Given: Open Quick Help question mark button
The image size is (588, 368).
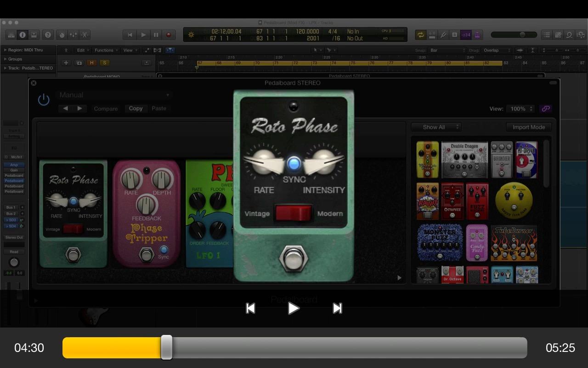Looking at the screenshot, I should pos(48,35).
